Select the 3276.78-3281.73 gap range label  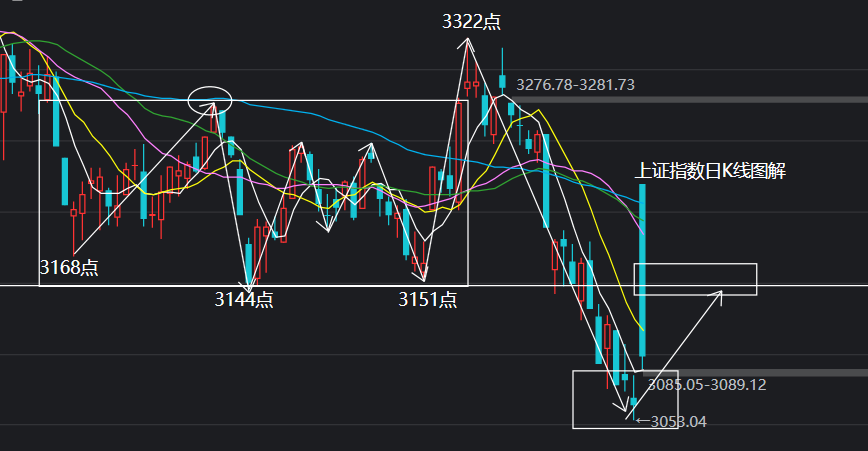[575, 85]
